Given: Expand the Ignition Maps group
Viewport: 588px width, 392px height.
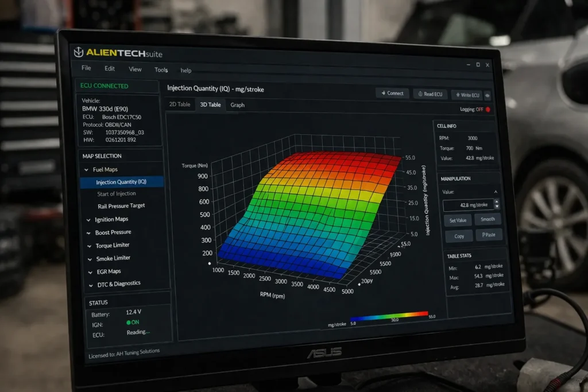Looking at the screenshot, I should [x=88, y=219].
